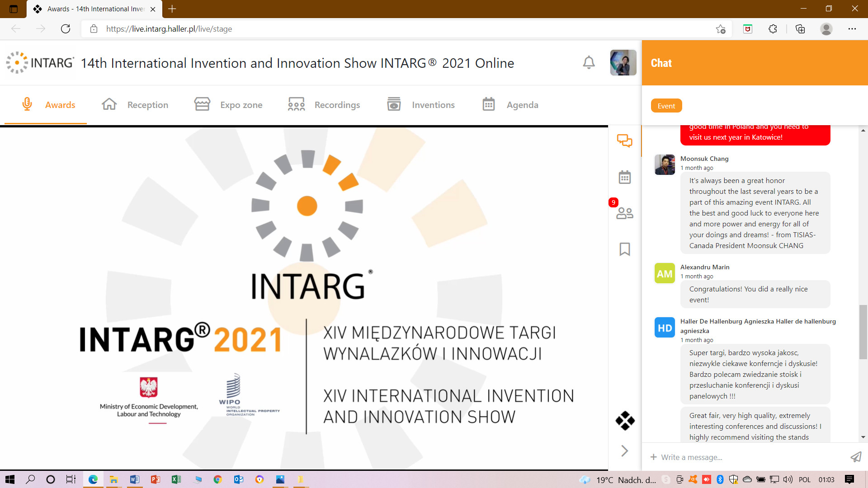Click the address bar URL
Viewport: 868px width, 488px height.
point(169,29)
